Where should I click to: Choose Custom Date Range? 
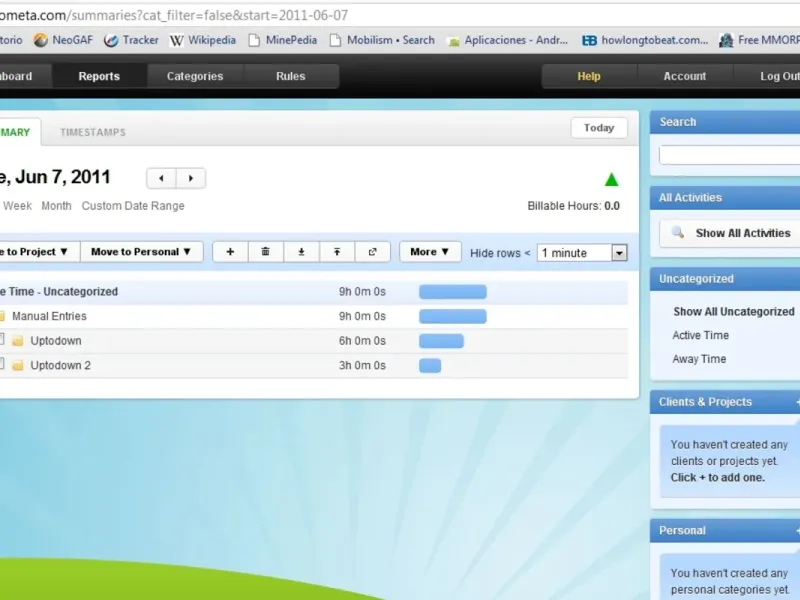pos(133,206)
